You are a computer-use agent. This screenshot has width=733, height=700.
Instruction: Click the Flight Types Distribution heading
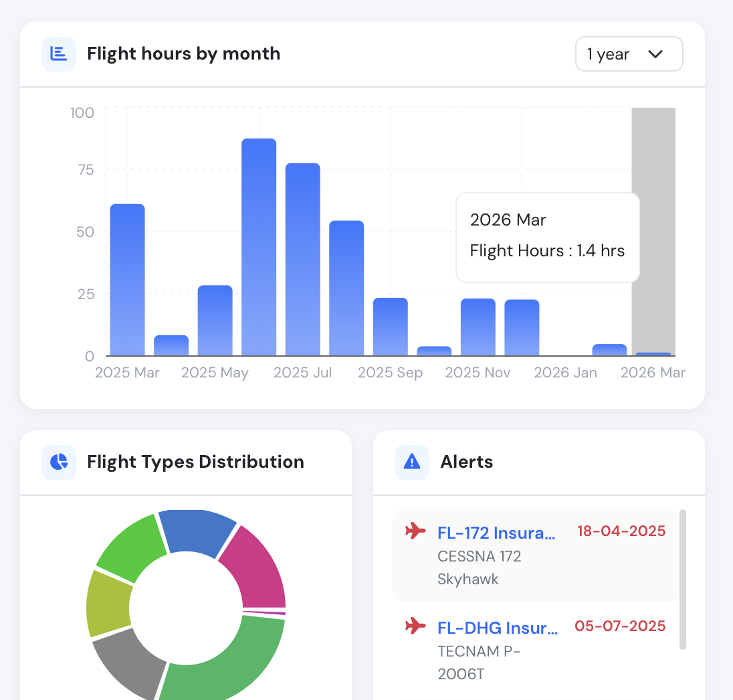coord(195,462)
